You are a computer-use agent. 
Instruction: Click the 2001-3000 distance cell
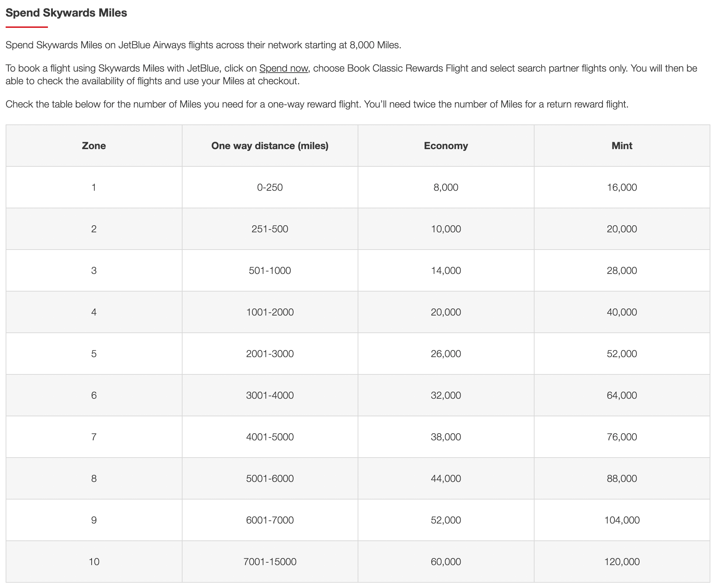pyautogui.click(x=270, y=354)
